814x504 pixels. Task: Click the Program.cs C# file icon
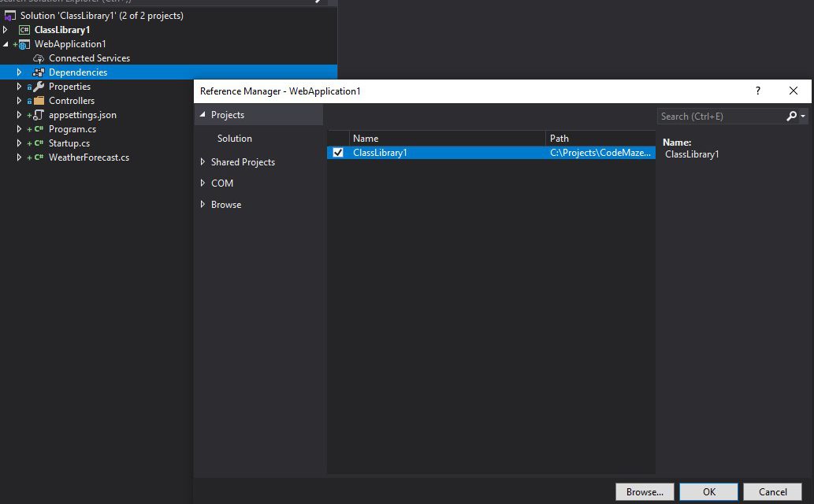pos(39,129)
